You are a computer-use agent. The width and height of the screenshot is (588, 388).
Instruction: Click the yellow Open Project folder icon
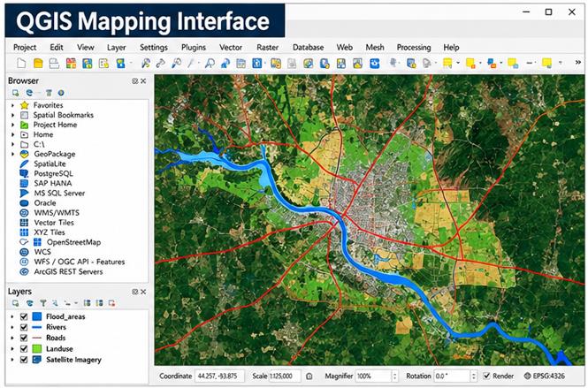pyautogui.click(x=38, y=63)
